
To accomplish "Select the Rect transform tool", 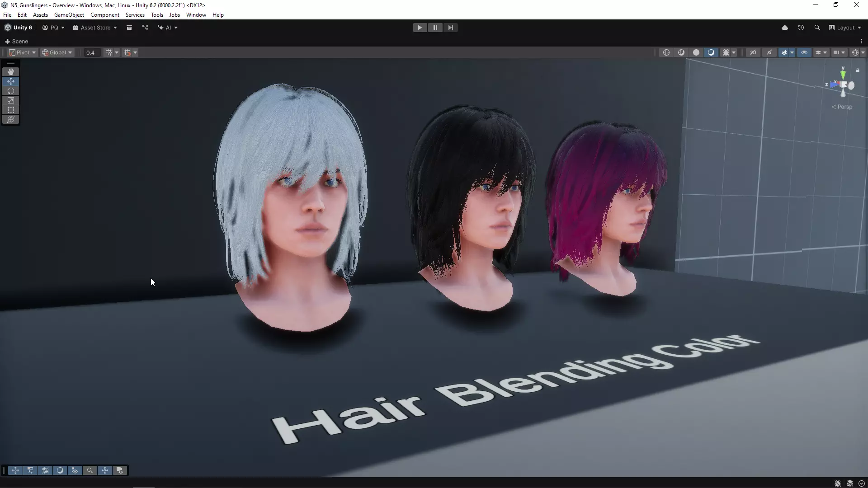I will click(11, 110).
